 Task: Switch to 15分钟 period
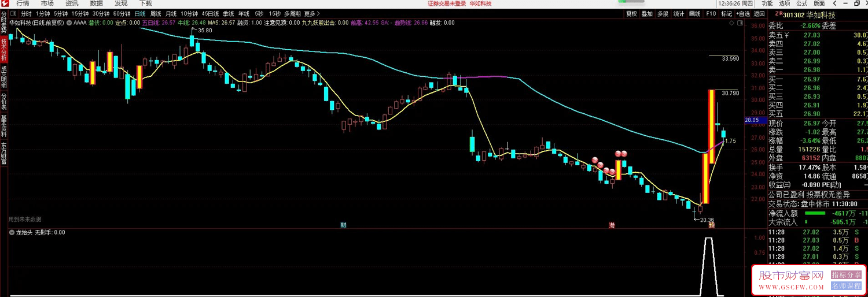click(x=80, y=13)
